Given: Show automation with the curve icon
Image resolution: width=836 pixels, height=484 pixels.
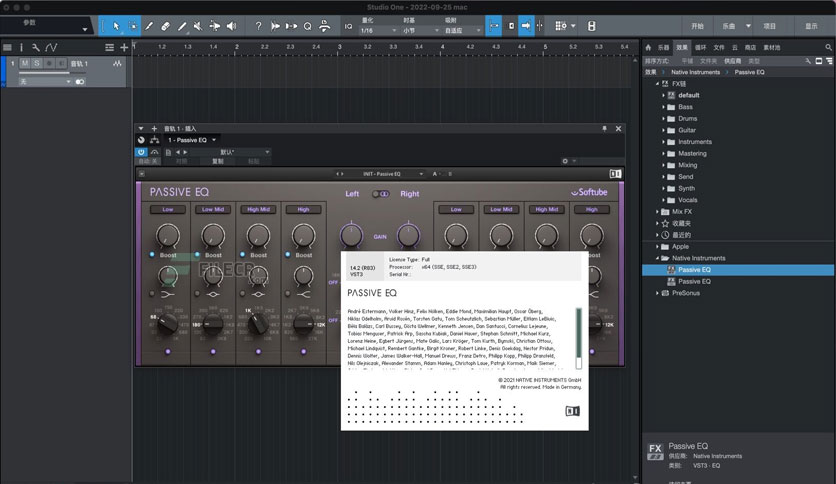Looking at the screenshot, I should (51, 47).
